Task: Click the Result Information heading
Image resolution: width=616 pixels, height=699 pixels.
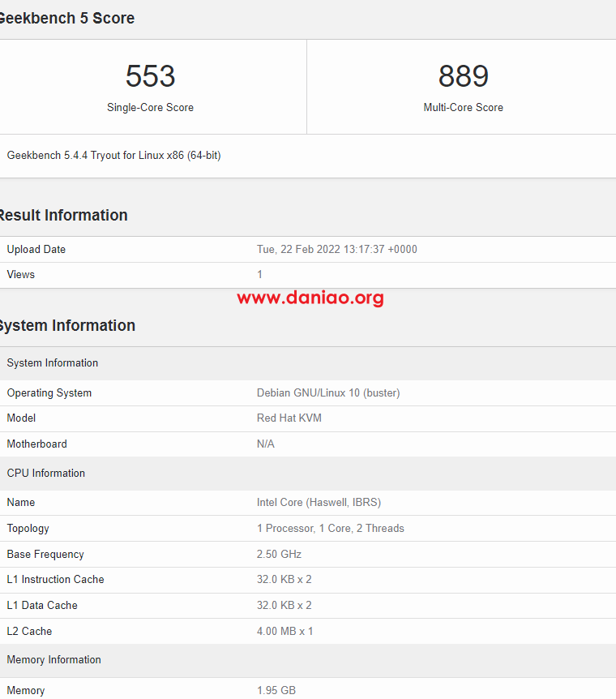Action: coord(64,216)
